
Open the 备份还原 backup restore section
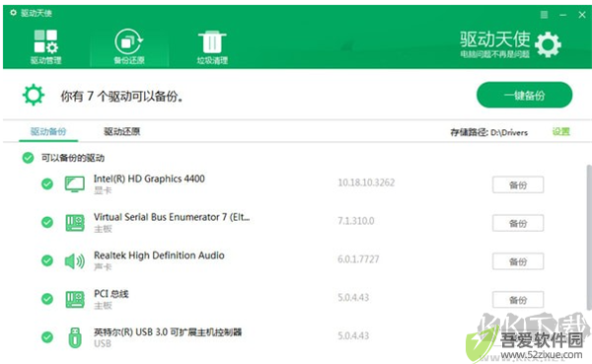(129, 47)
